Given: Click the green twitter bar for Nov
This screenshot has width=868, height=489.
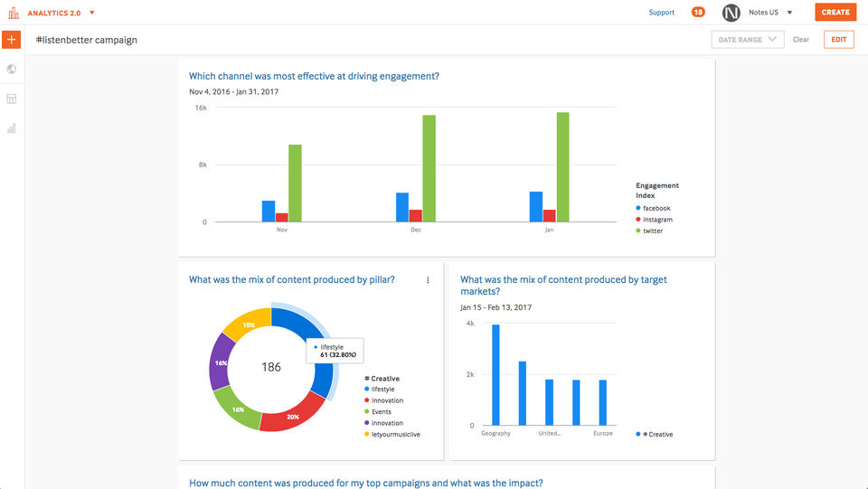Looking at the screenshot, I should pyautogui.click(x=295, y=183).
